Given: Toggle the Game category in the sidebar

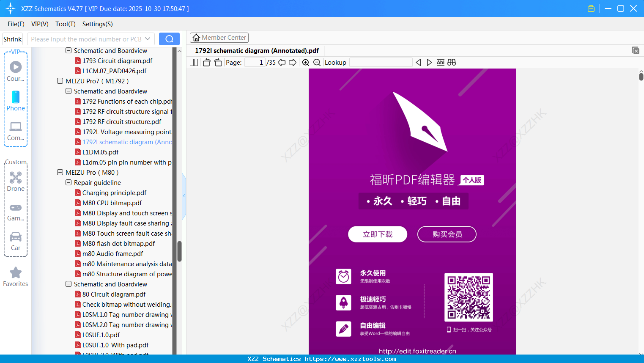Looking at the screenshot, I should [15, 212].
